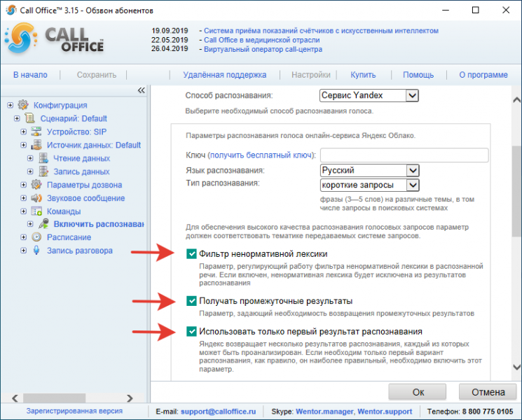522x420 pixels.
Task: Expand the Расписание node
Action: point(24,237)
